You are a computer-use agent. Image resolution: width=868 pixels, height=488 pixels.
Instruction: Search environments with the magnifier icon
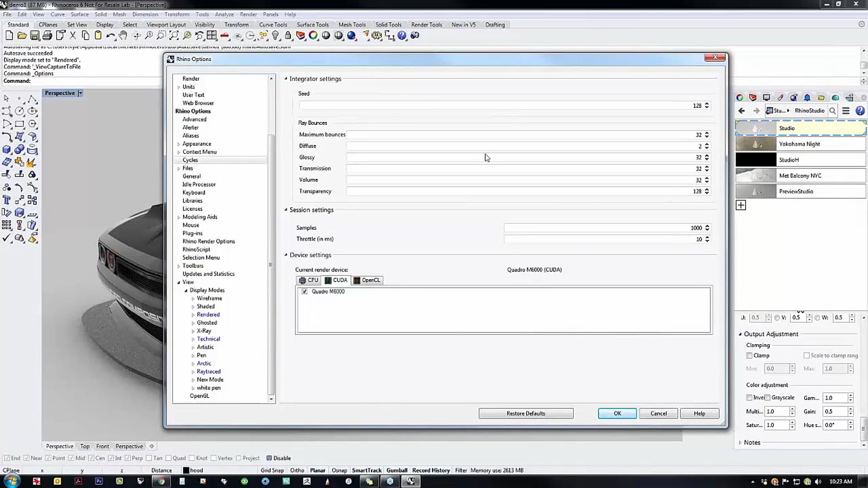pos(833,111)
